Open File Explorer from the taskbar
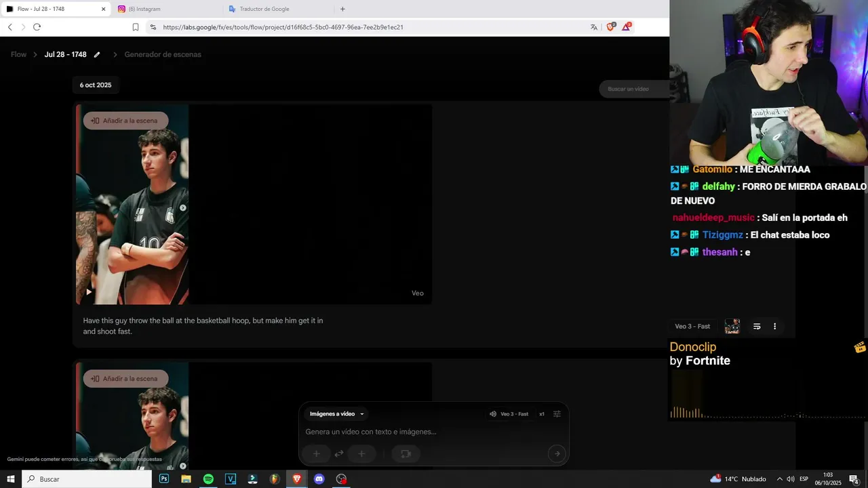 click(x=186, y=479)
